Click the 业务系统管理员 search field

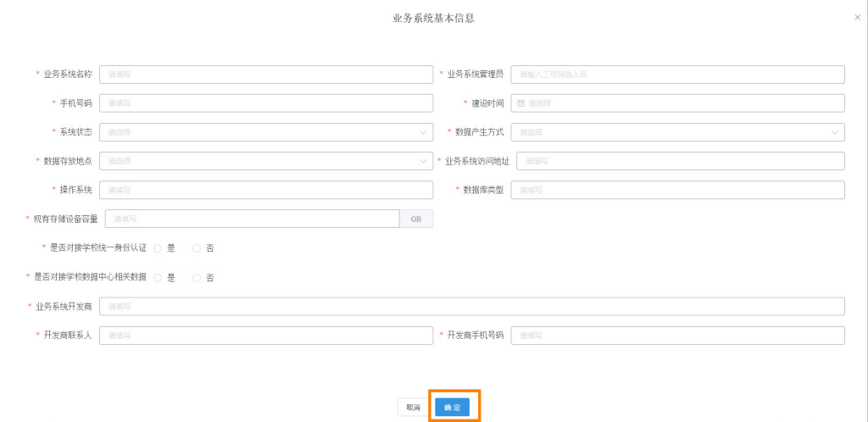pos(677,75)
